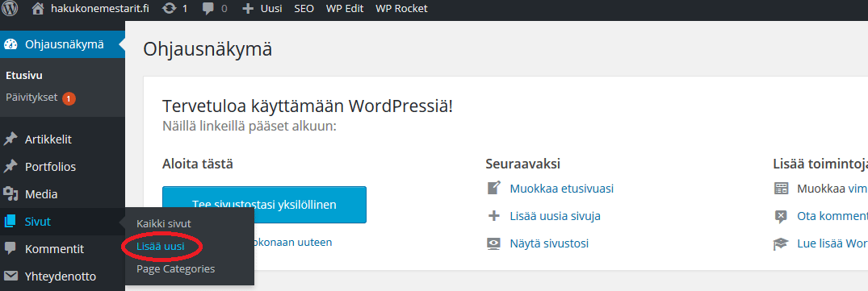Click the comments count 0 in admin bar
This screenshot has height=291, width=868.
click(x=224, y=9)
